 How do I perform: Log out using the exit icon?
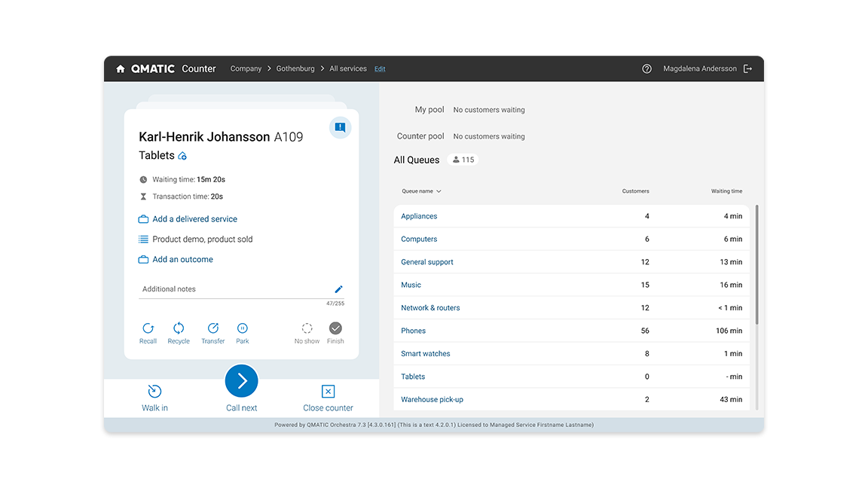[x=748, y=69]
